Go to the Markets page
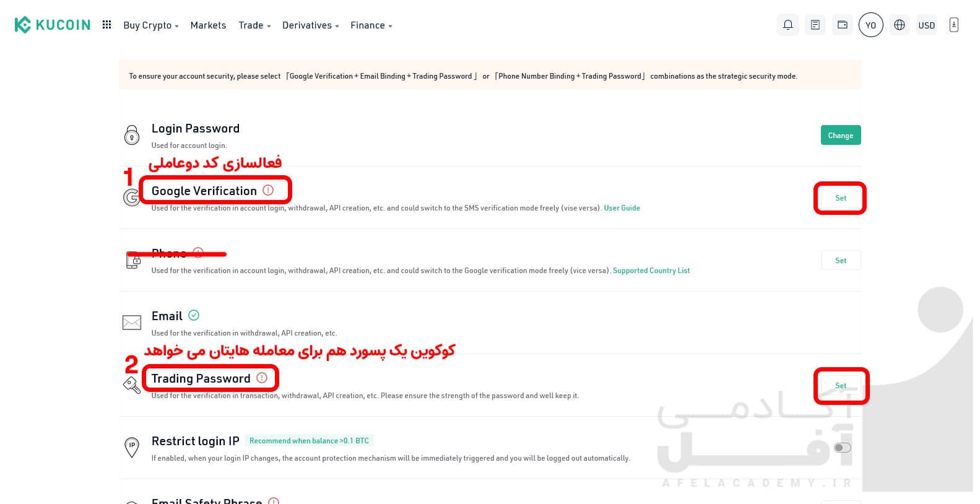This screenshot has height=504, width=980. tap(208, 25)
